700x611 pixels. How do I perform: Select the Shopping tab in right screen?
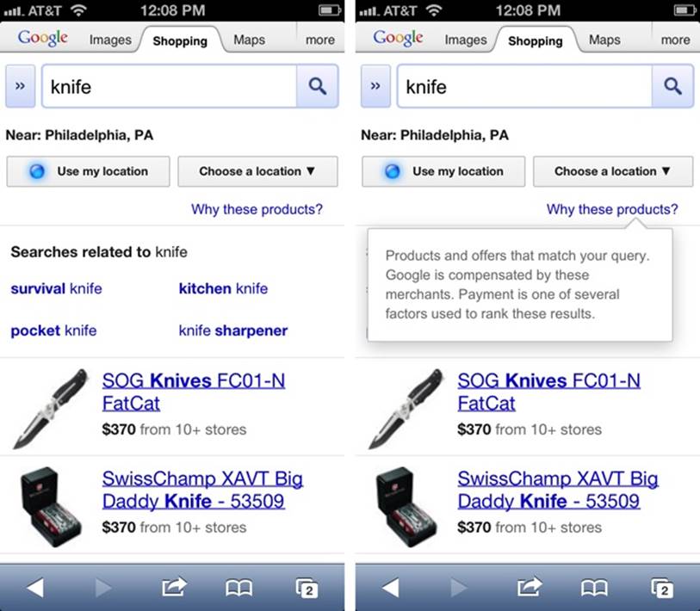tap(536, 40)
